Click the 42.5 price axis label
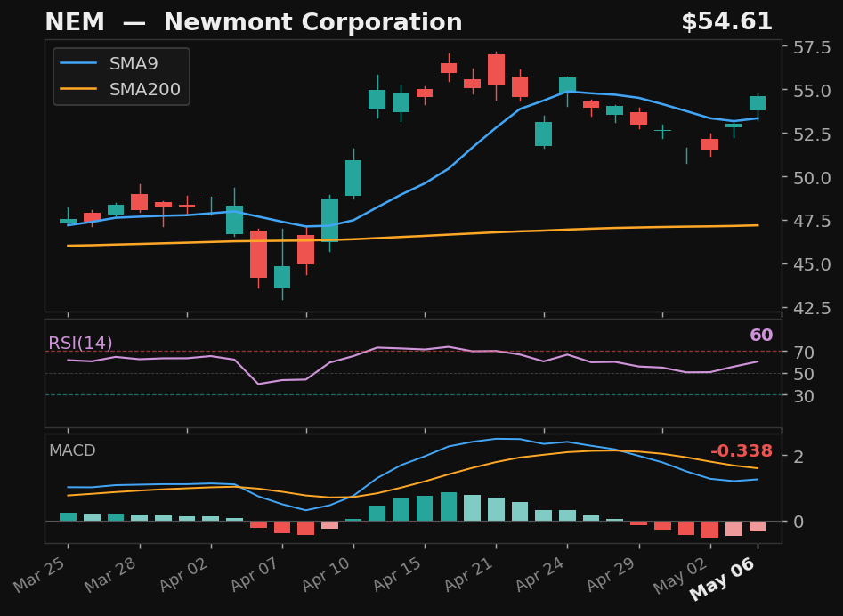 click(x=813, y=308)
